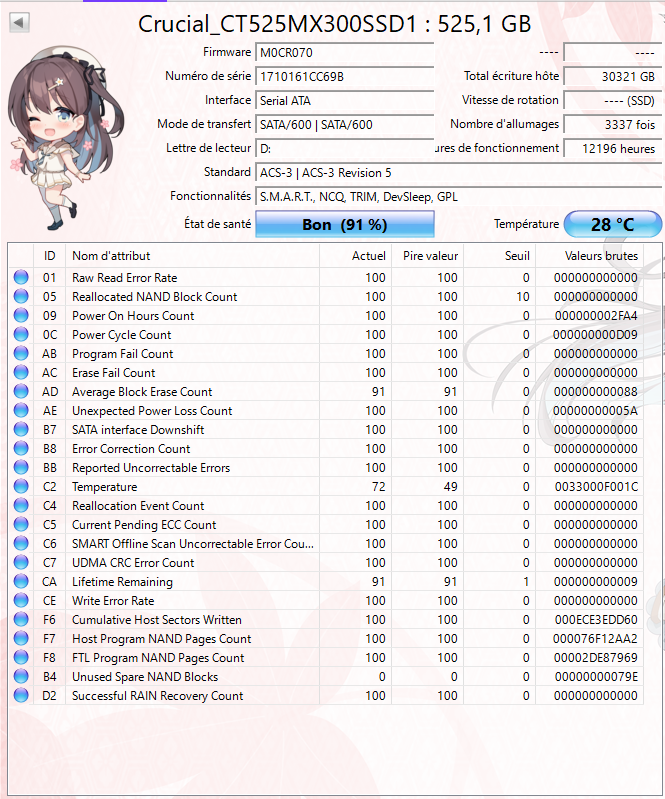Click the anime character mascot image

(x=65, y=138)
